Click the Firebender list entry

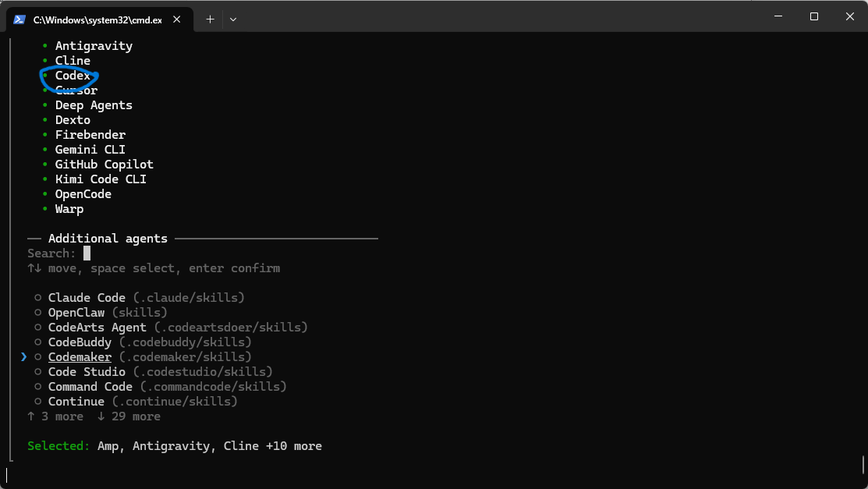click(90, 135)
